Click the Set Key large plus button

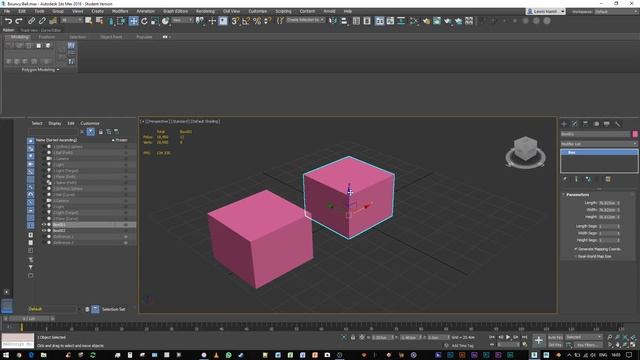click(x=539, y=340)
